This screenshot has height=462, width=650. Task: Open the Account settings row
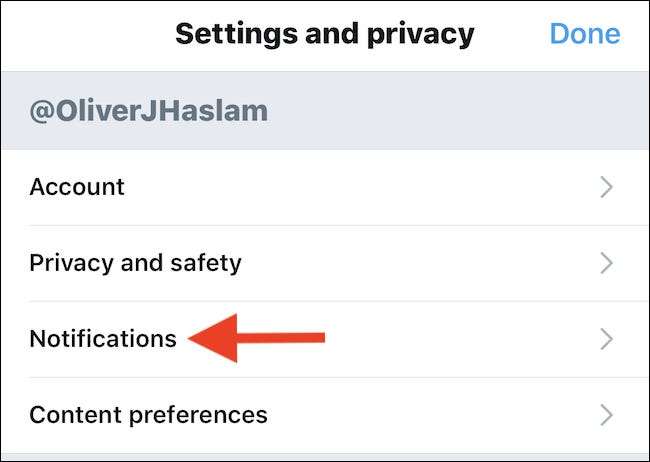click(x=77, y=187)
